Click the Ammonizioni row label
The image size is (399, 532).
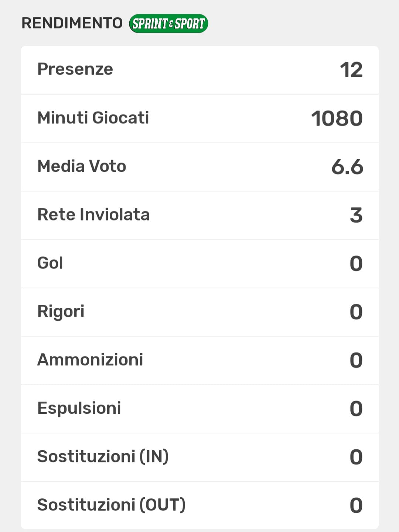coord(90,360)
